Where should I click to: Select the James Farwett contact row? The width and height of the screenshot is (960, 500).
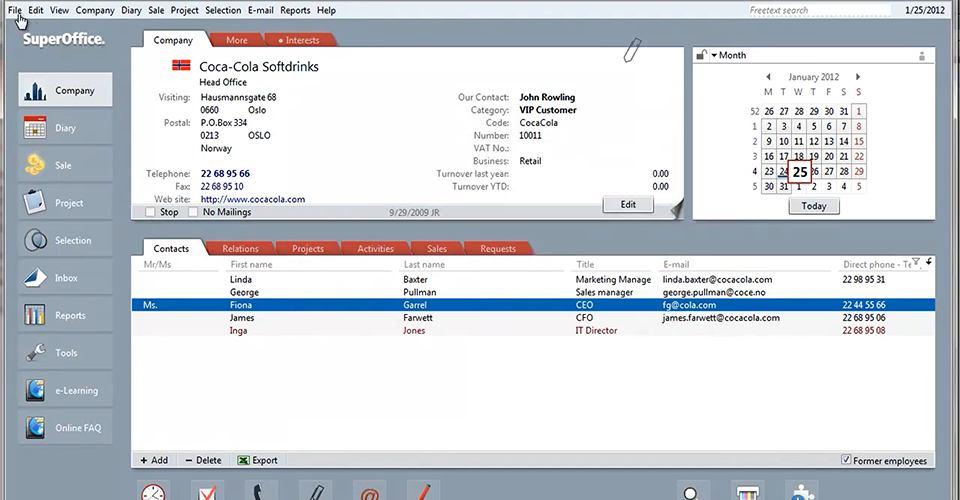click(533, 318)
